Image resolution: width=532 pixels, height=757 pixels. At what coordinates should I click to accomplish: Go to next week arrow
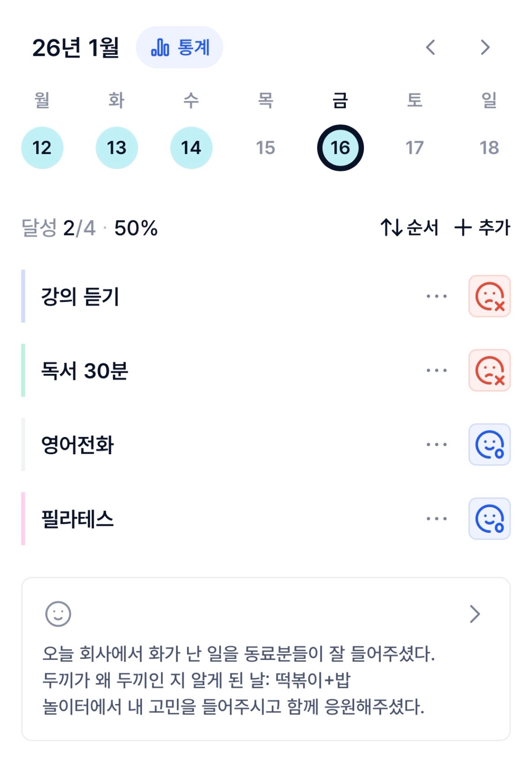point(485,47)
